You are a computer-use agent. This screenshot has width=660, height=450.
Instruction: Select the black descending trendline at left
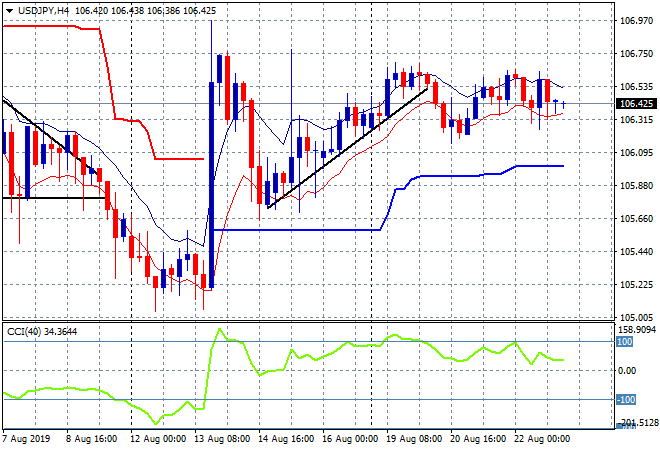pos(51,137)
